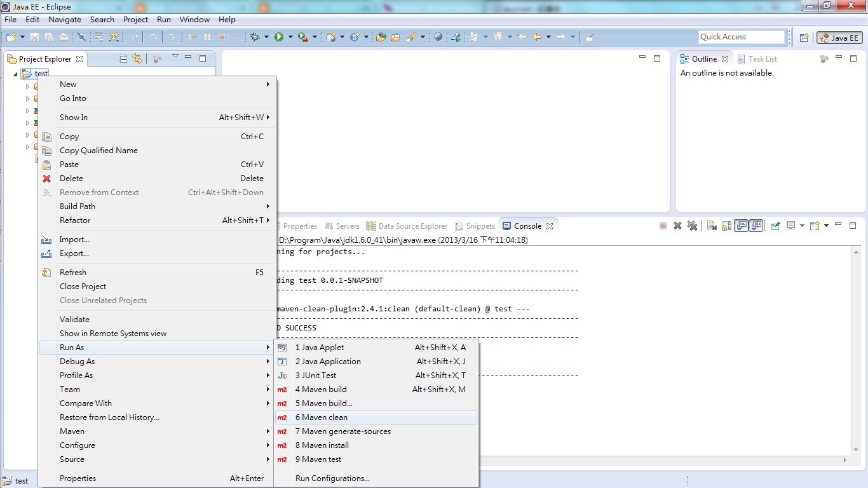Open the Display Selected Console dropdown arrow
This screenshot has width=868, height=488.
[802, 226]
